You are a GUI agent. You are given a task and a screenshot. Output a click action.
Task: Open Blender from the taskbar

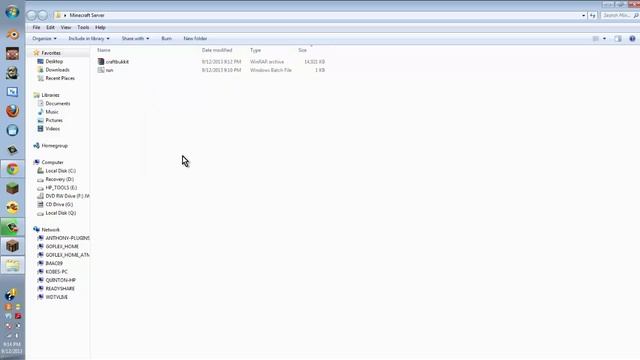(x=12, y=35)
